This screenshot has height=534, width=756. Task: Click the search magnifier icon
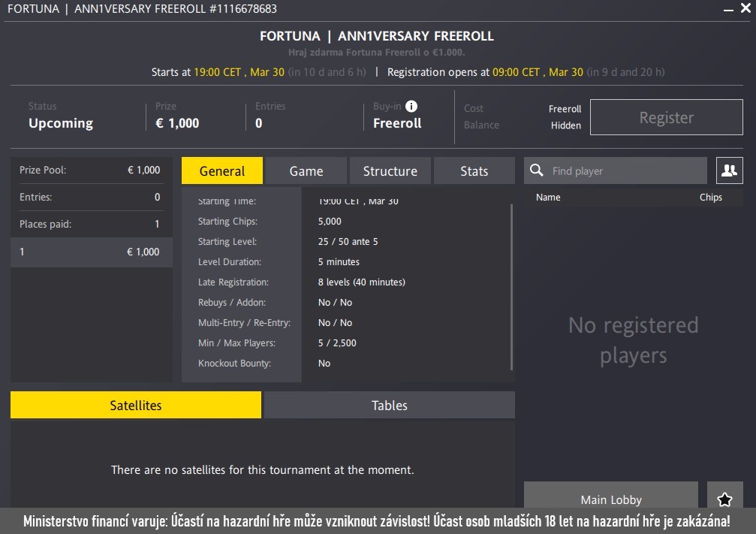537,170
